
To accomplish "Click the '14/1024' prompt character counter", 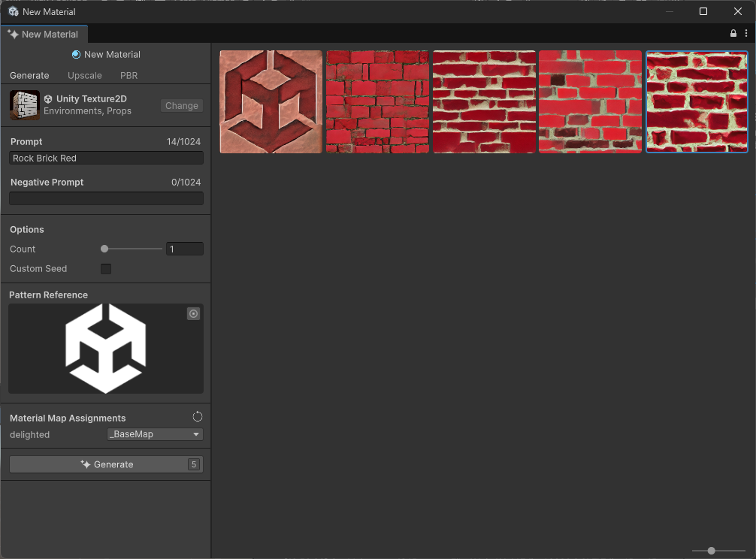I will click(x=183, y=142).
